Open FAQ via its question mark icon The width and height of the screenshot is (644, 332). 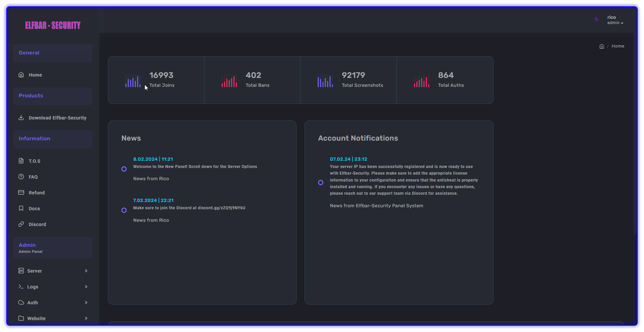pos(21,177)
